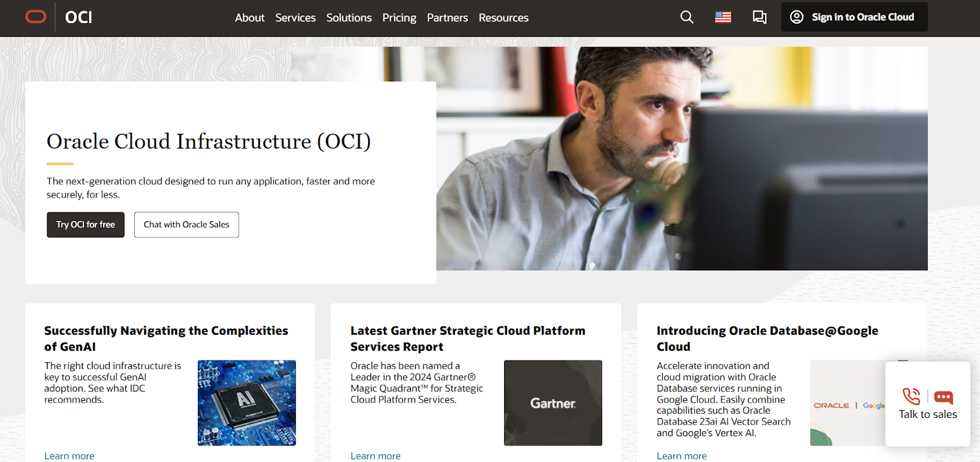The image size is (980, 462).
Task: Change country via US flag icon
Action: pos(723,17)
